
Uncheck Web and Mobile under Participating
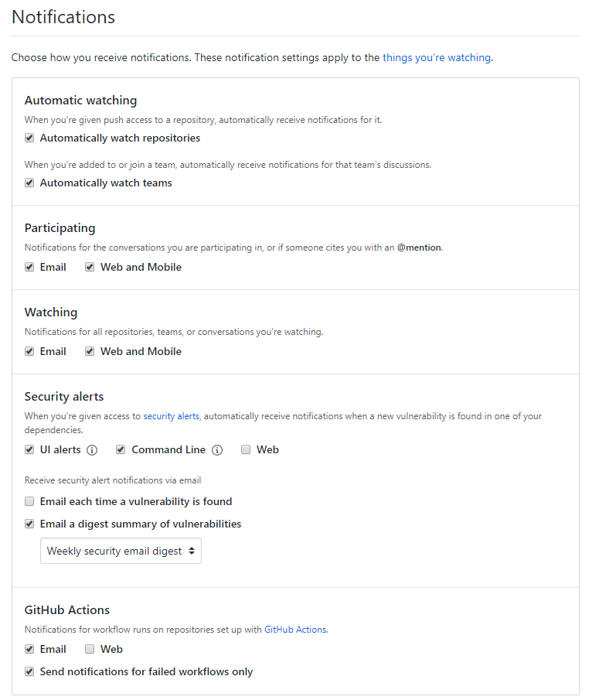tap(90, 268)
